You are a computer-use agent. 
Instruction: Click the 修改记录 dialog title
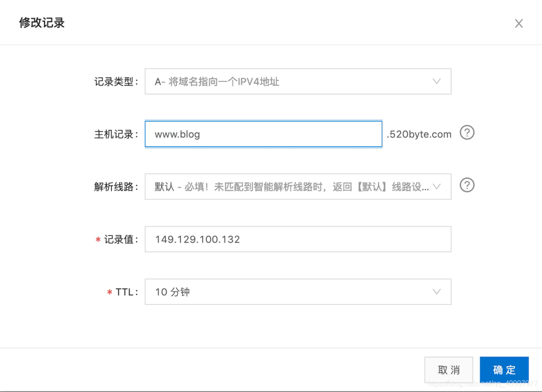(42, 23)
